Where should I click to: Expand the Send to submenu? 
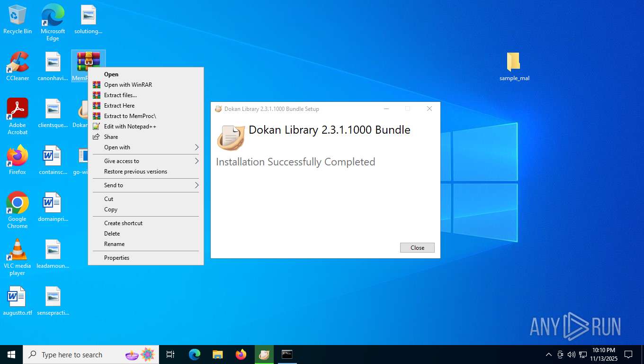[x=146, y=185]
